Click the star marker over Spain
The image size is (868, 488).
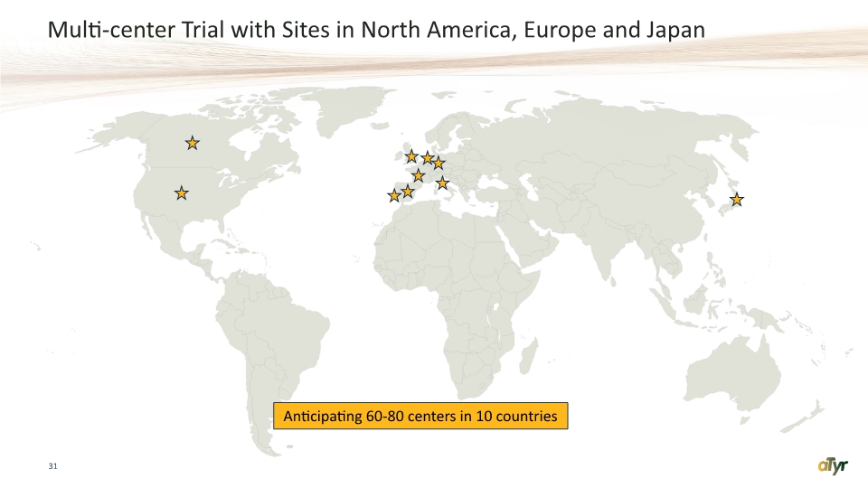pos(408,192)
